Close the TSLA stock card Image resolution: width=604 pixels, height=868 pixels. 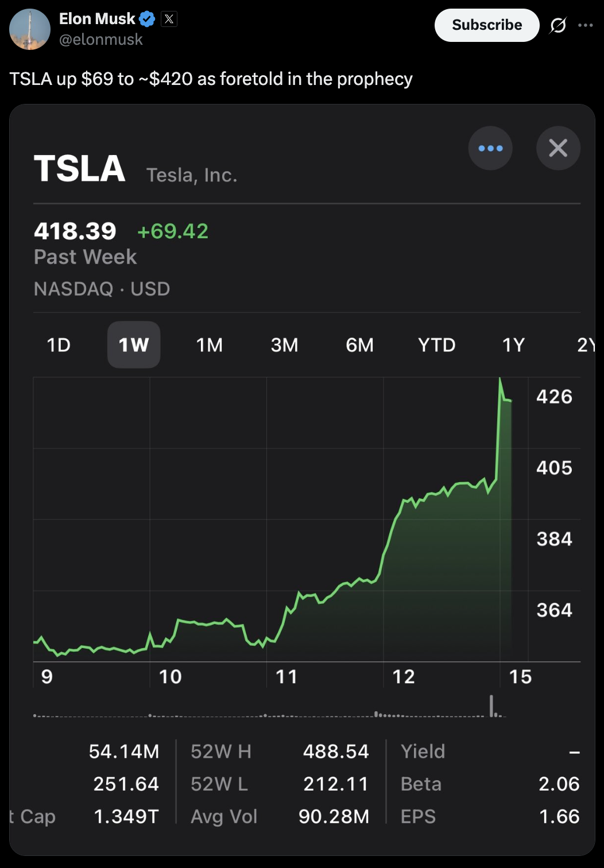[558, 148]
